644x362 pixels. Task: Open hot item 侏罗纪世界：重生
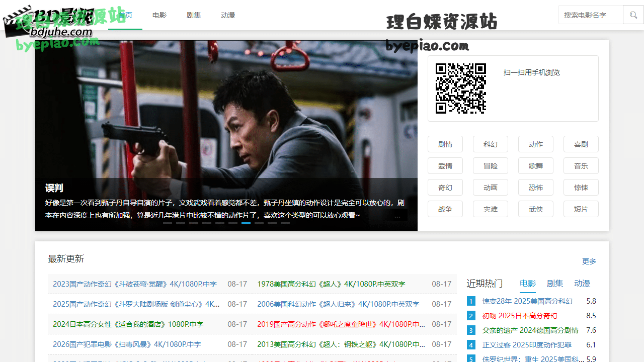(x=533, y=359)
